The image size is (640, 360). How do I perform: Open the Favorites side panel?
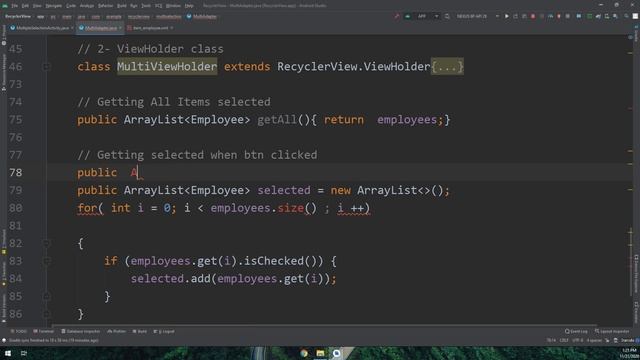4,273
